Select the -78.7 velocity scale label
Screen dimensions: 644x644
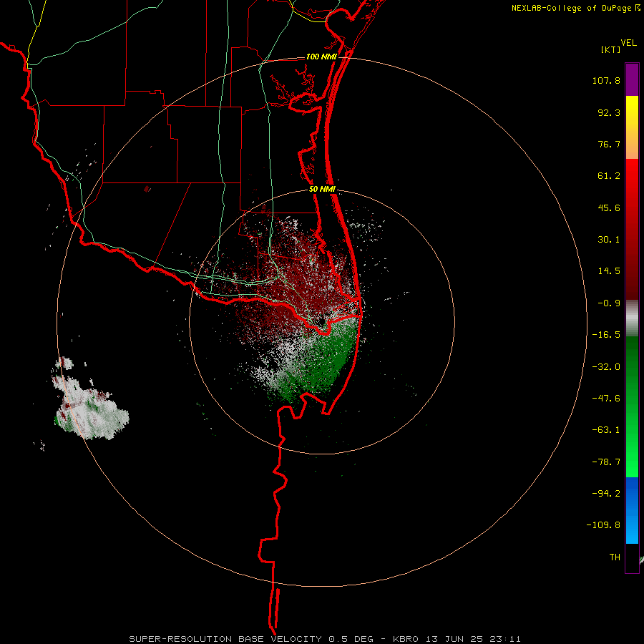point(606,462)
